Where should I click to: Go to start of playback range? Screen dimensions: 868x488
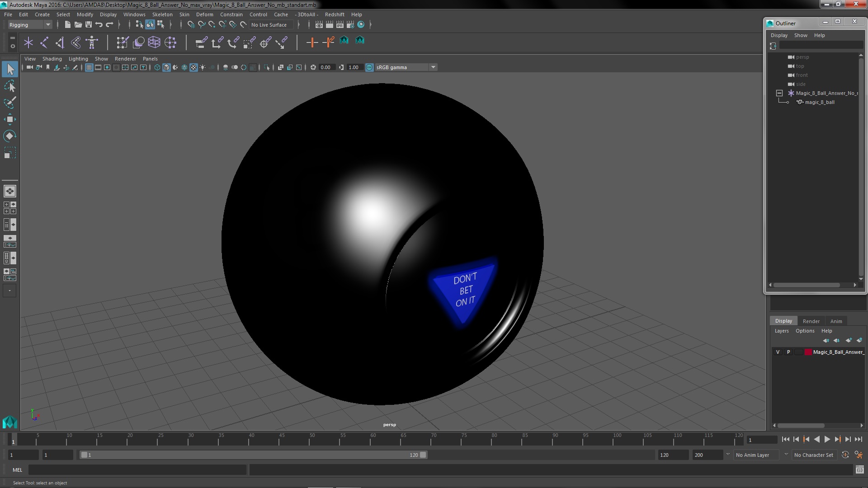[x=785, y=439]
